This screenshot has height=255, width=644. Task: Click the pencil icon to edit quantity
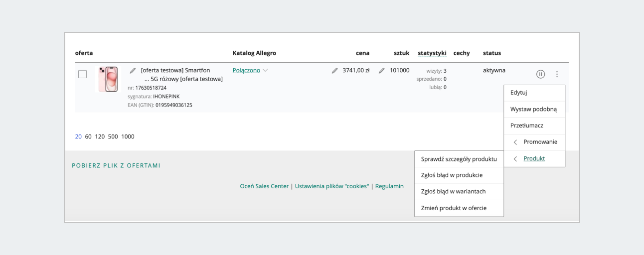click(382, 71)
